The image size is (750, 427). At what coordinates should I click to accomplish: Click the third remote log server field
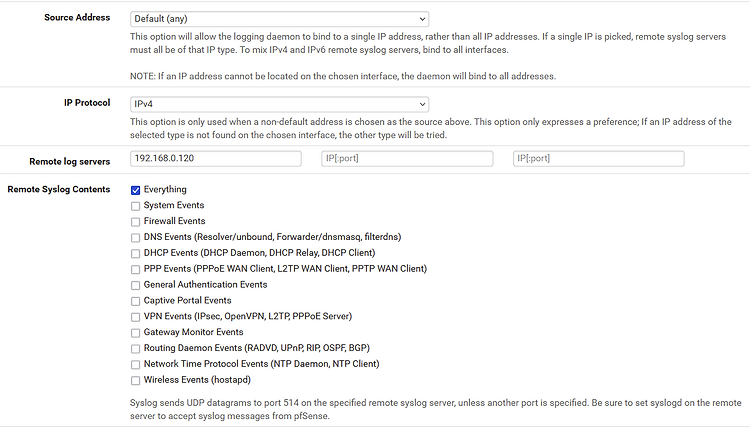click(x=598, y=159)
